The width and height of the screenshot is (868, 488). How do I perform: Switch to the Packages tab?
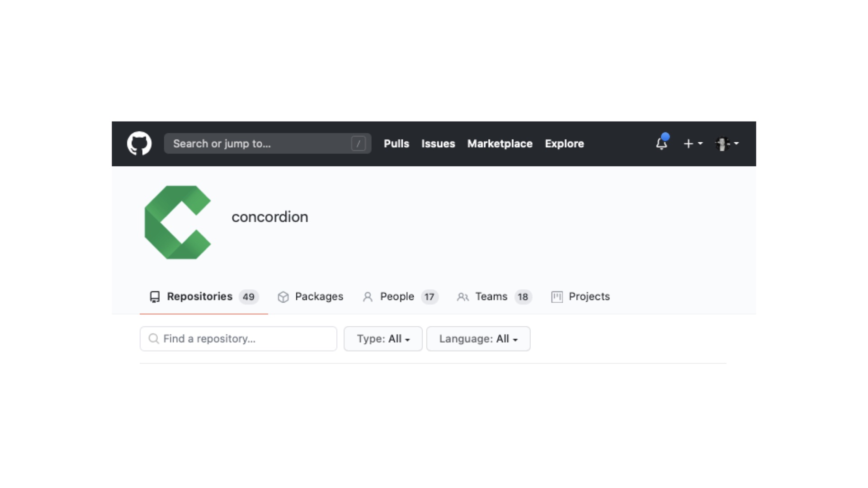[x=311, y=297]
